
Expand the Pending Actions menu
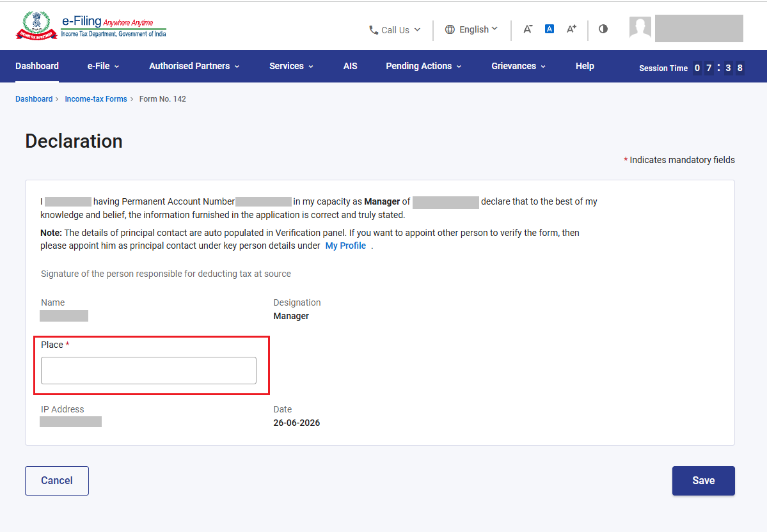tap(423, 66)
